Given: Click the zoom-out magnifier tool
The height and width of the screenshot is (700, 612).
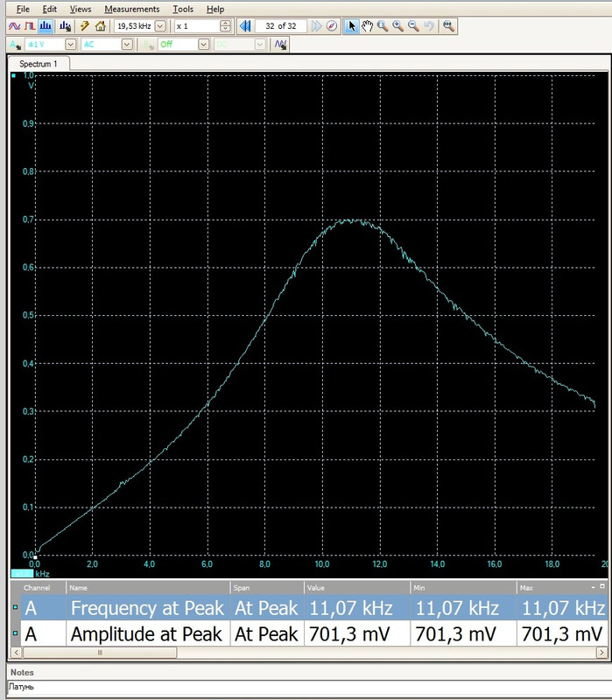Looking at the screenshot, I should click(413, 26).
